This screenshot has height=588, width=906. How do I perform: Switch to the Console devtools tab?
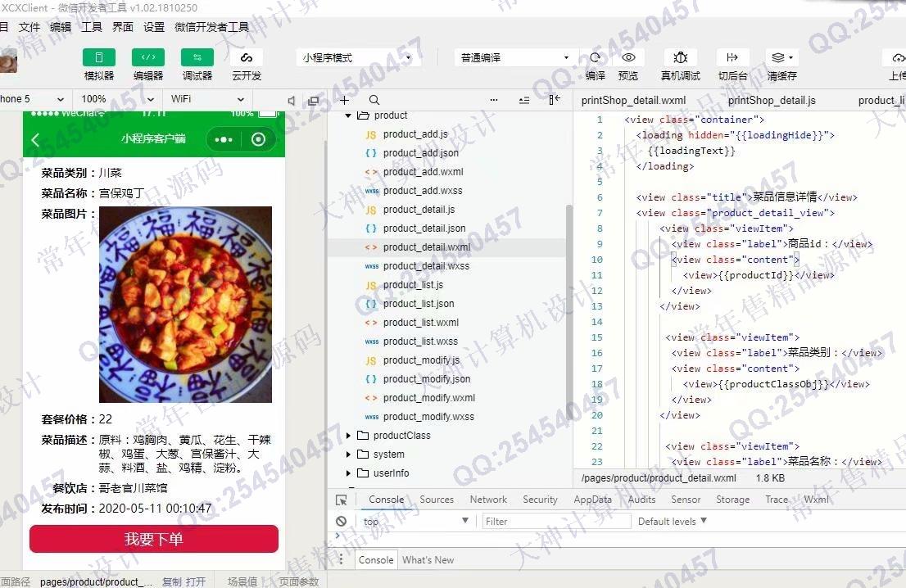coord(386,500)
